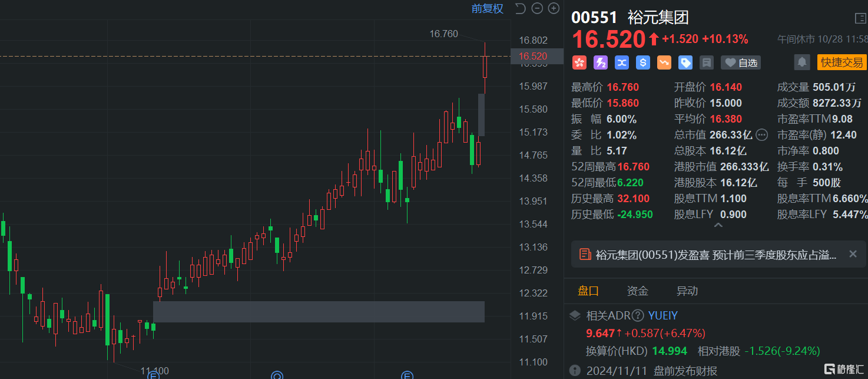The width and height of the screenshot is (868, 379).
Task: Click 平均价 16.380 value
Action: point(725,119)
